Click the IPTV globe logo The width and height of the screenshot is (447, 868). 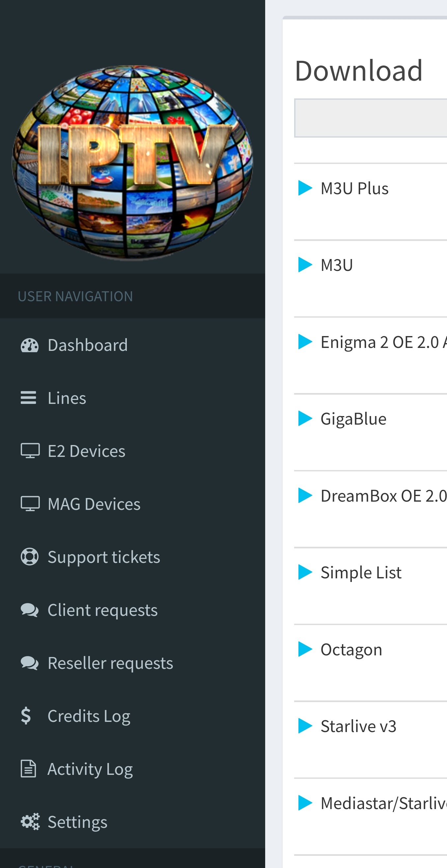pos(132,162)
